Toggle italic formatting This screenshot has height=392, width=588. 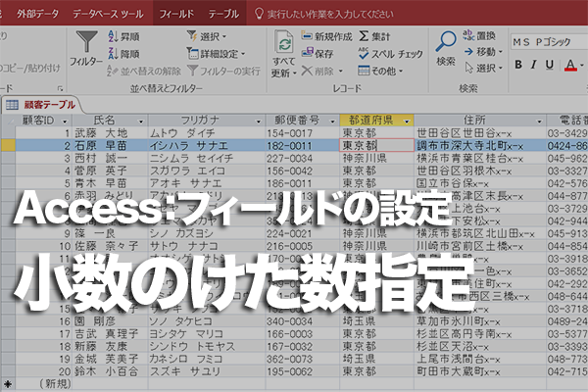click(534, 65)
